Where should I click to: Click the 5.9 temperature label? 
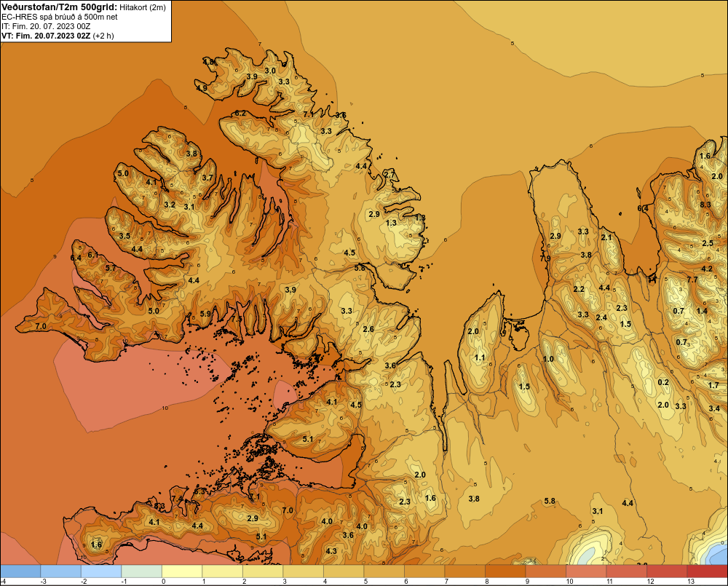205,314
